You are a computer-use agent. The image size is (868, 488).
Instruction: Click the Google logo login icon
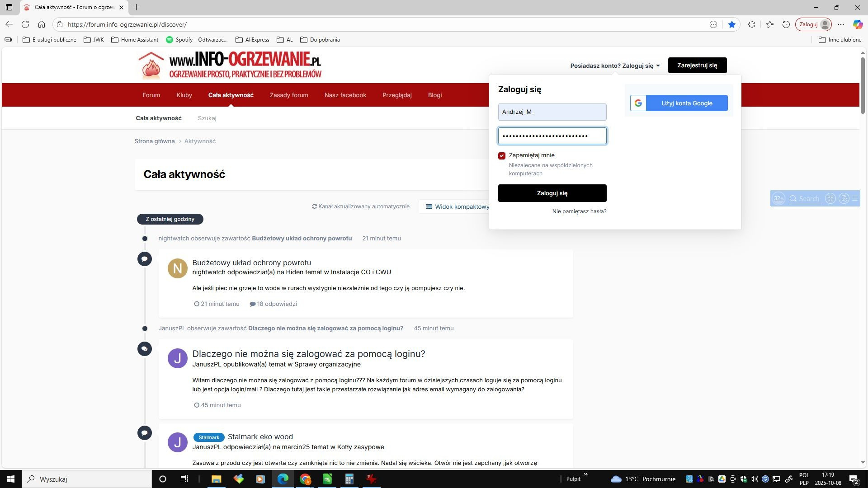pyautogui.click(x=638, y=103)
